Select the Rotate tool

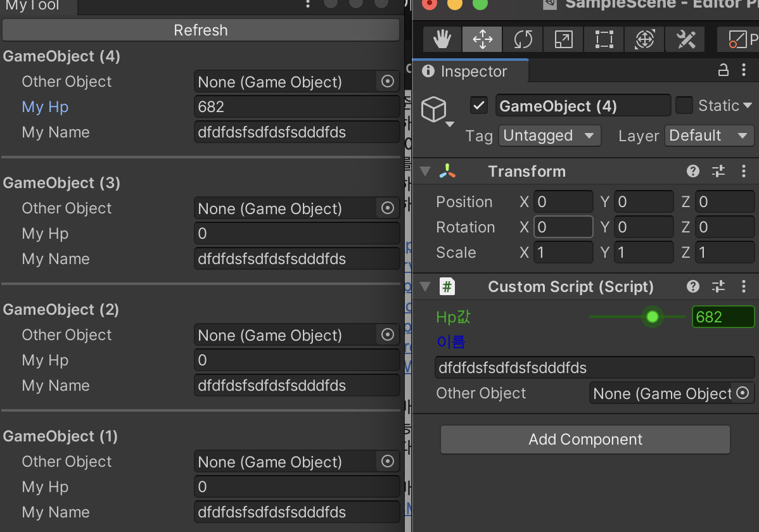[x=523, y=39]
